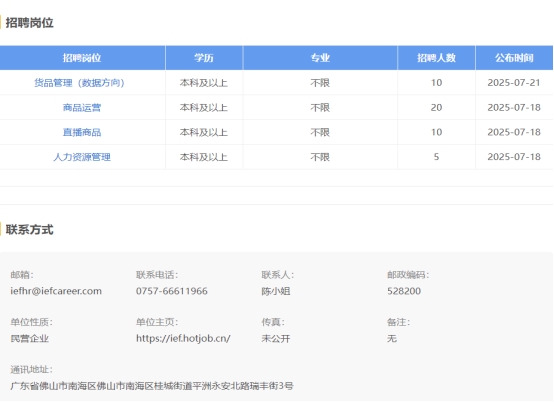The height and width of the screenshot is (402, 554).
Task: Click the address text 广东省佛山市南海区
Action: tap(53, 386)
